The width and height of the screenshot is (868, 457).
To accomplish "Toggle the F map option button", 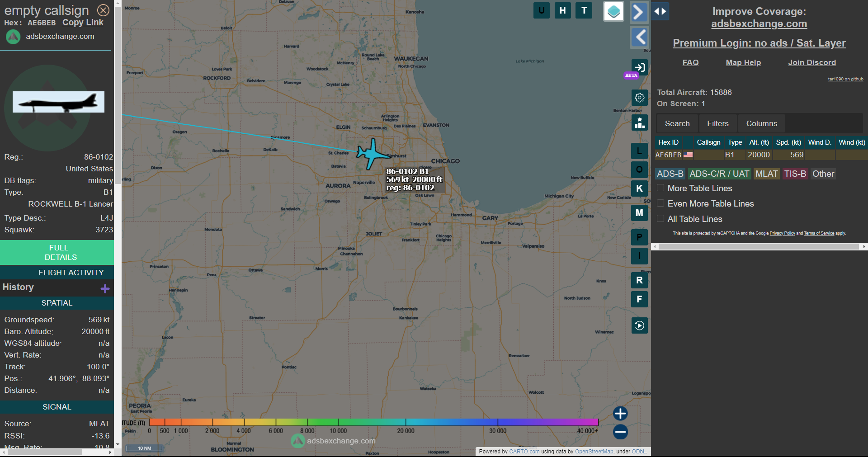I will [x=639, y=299].
